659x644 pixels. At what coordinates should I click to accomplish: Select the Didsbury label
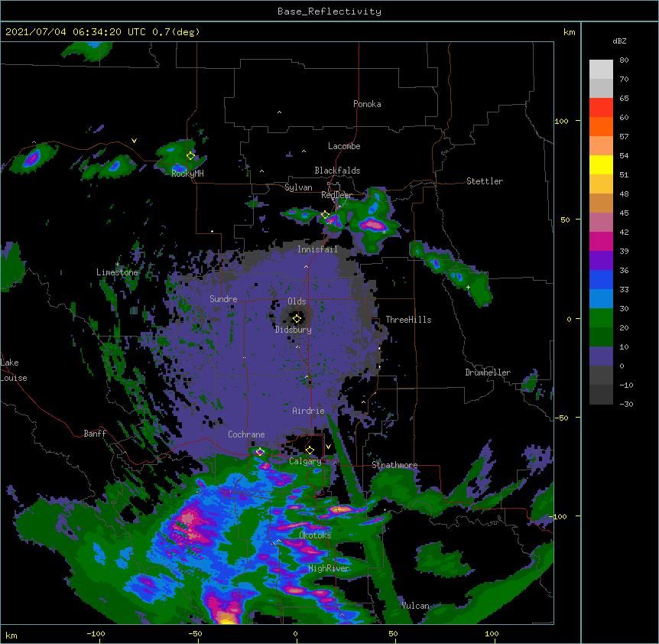click(x=293, y=330)
